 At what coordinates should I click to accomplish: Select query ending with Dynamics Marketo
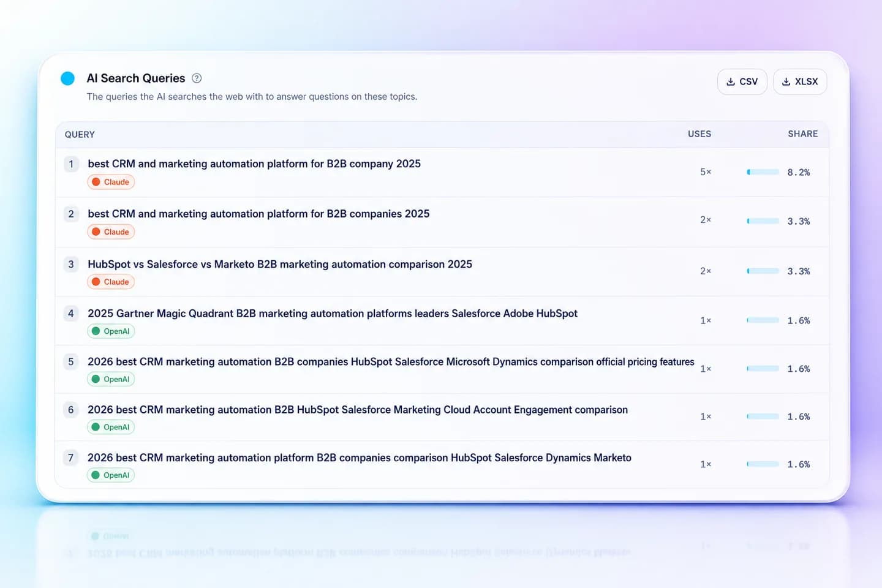(x=360, y=458)
